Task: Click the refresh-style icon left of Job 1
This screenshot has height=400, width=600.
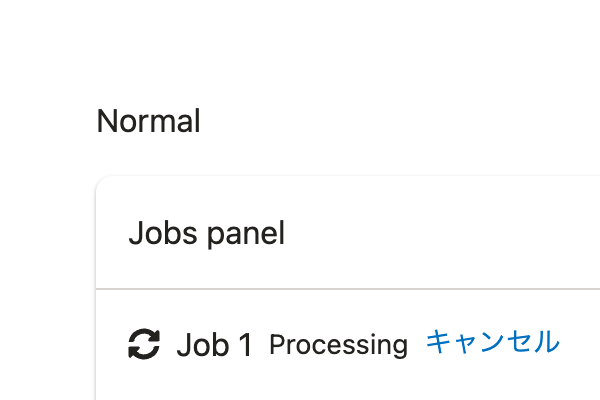Action: [x=144, y=344]
